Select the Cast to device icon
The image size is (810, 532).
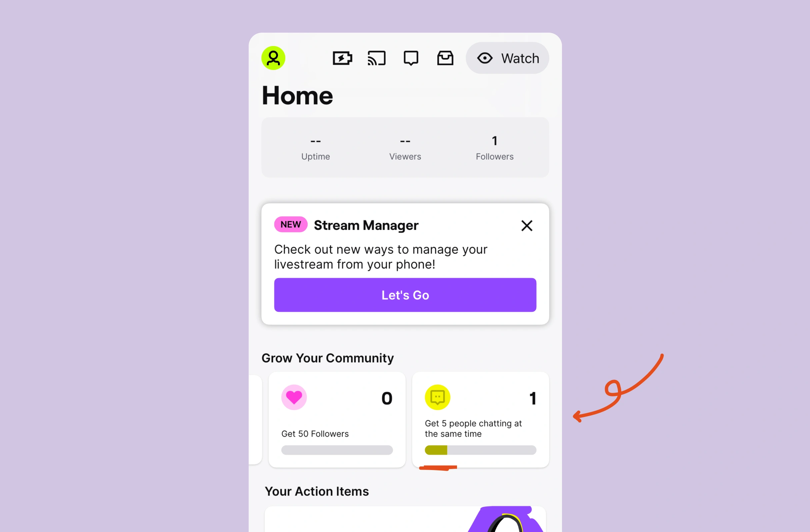point(376,58)
